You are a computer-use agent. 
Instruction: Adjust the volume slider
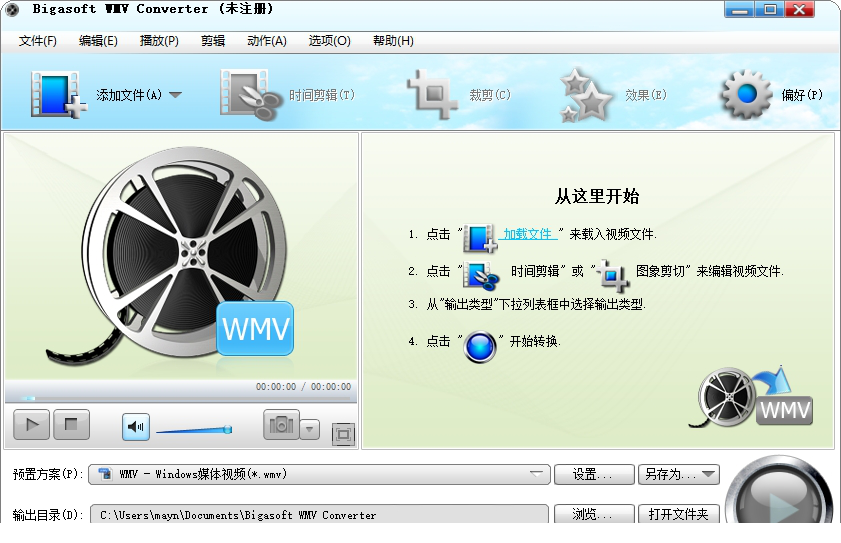click(x=194, y=430)
